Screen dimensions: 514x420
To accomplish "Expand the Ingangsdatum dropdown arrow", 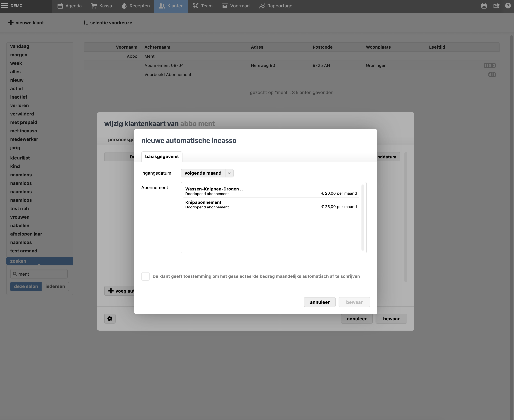I will (229, 173).
